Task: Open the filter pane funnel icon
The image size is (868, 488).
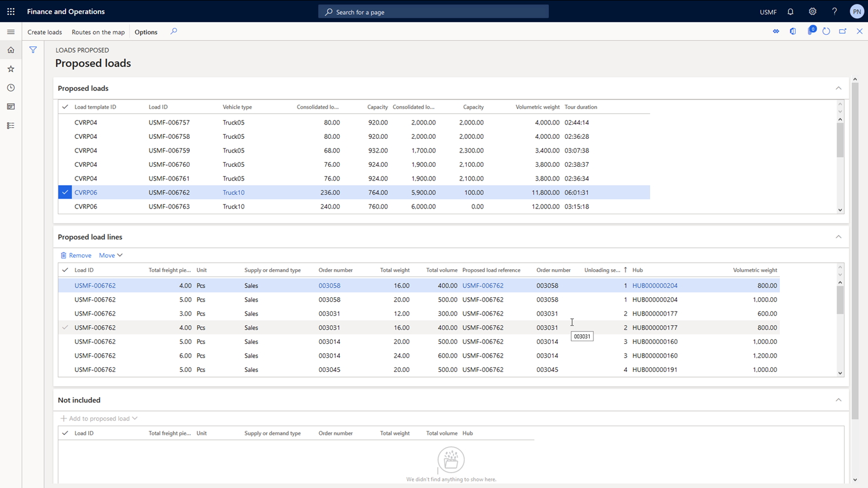Action: 33,50
